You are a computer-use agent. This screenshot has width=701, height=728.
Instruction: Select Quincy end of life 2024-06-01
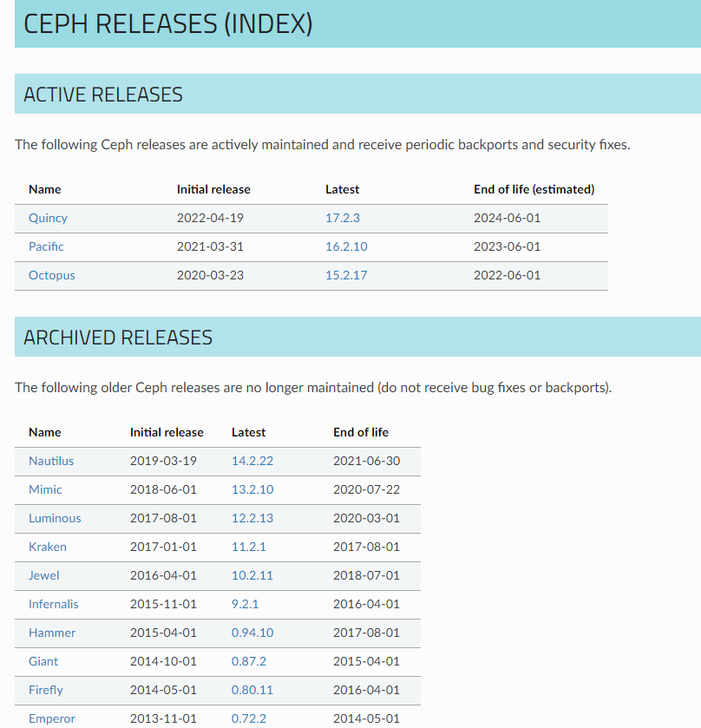507,218
